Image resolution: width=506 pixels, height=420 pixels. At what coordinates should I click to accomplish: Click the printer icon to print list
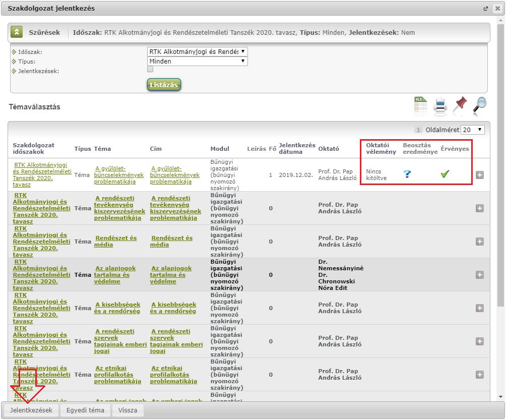click(440, 105)
